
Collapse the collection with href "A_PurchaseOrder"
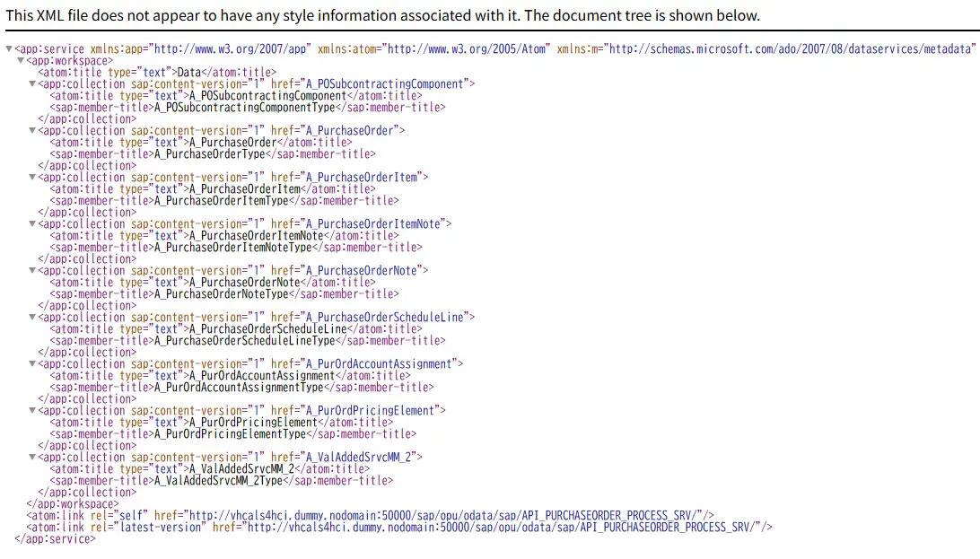[x=32, y=131]
